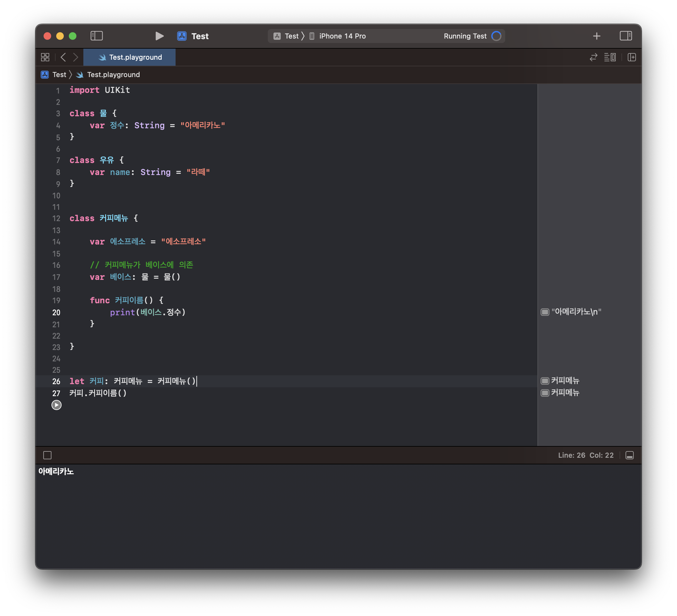Toggle the navigator sidebar panel
Image resolution: width=677 pixels, height=616 pixels.
(x=96, y=36)
